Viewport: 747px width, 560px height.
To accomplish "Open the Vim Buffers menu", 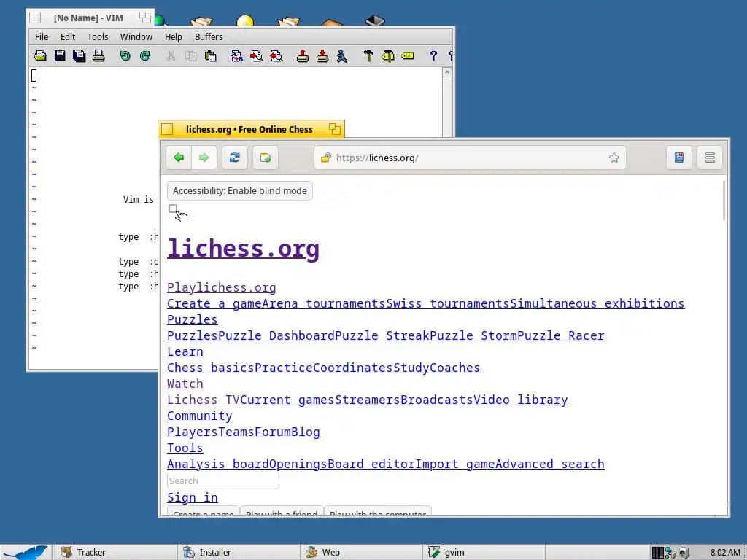I will (209, 36).
